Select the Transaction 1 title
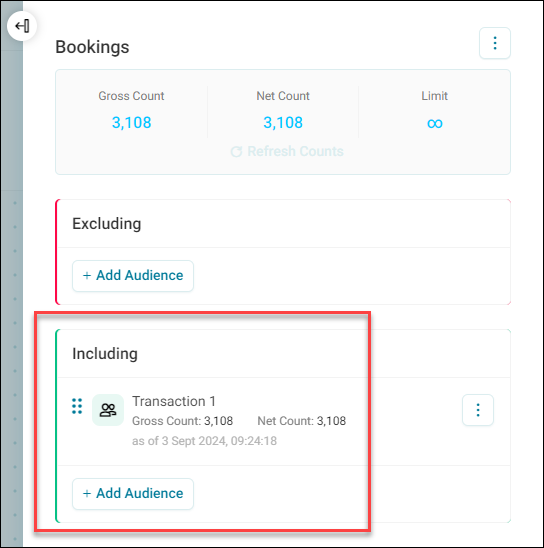Screen dimensions: 544x548 click(174, 401)
